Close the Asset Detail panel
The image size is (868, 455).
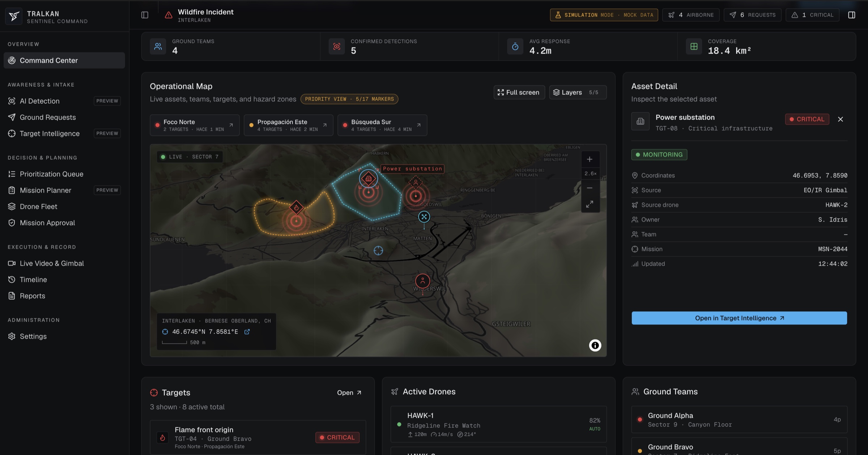click(840, 119)
